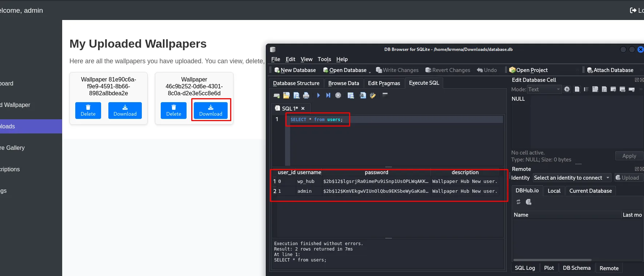The image size is (644, 276).
Task: Click the find in editor icon
Action: 363,95
